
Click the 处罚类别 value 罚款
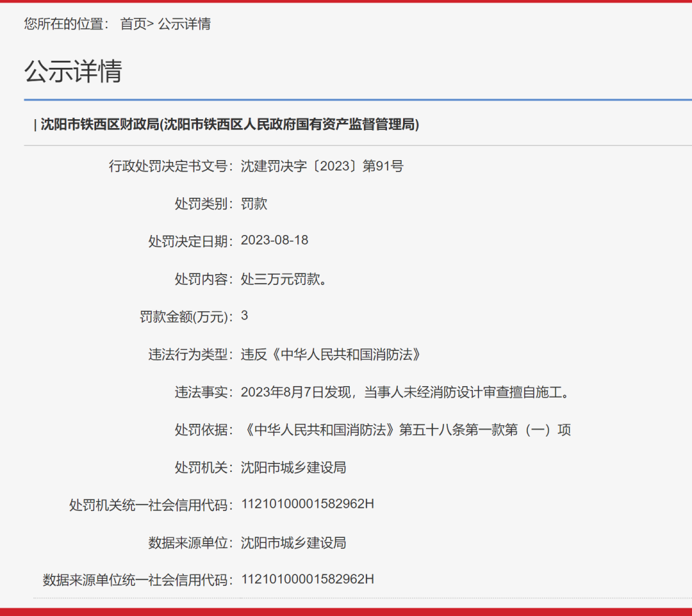[x=254, y=204]
